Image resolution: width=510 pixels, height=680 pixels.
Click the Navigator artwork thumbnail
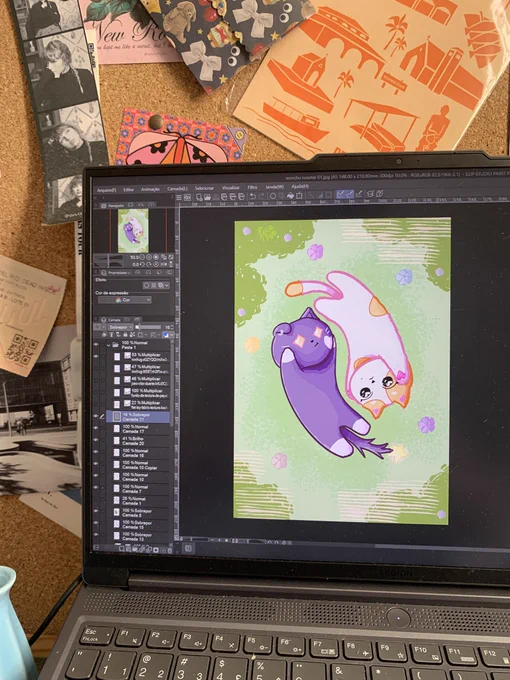point(133,231)
